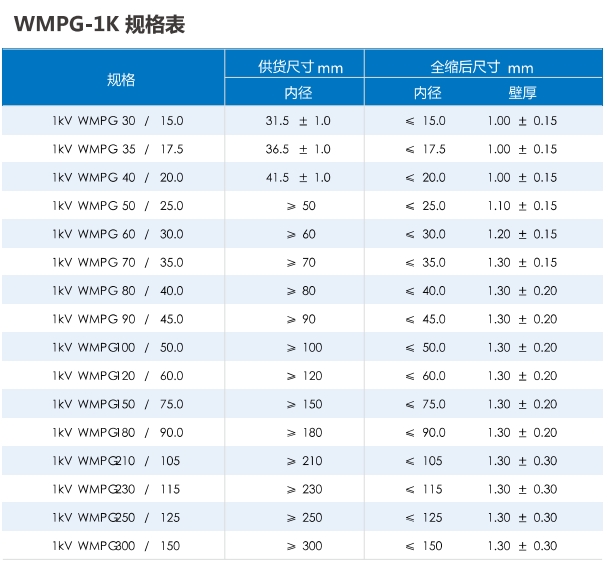The height and width of the screenshot is (577, 610).
Task: Select supplied diameter '≥ 60'
Action: point(301,234)
